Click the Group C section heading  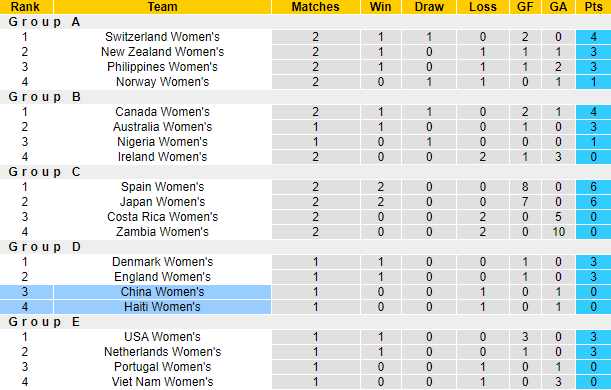44,172
